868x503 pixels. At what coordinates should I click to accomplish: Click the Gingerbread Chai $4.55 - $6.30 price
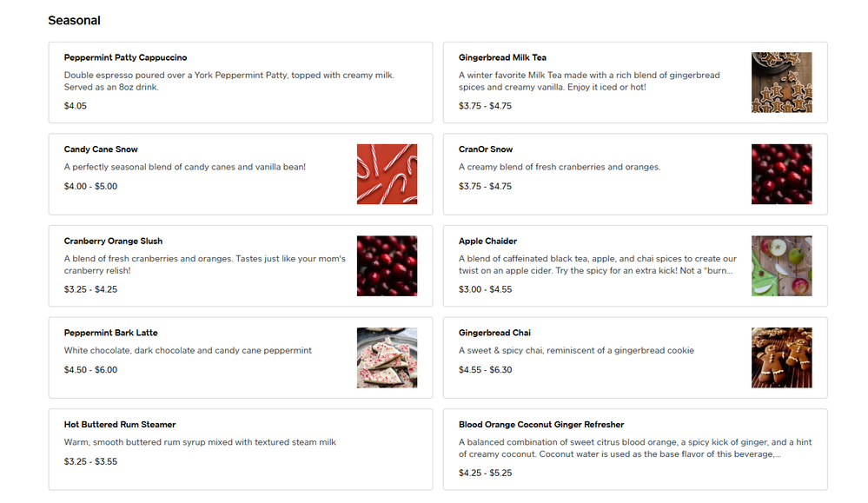tap(485, 370)
